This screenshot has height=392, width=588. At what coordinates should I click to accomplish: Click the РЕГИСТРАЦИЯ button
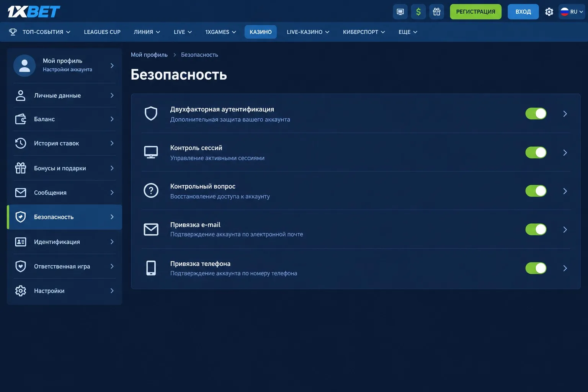[x=475, y=12]
